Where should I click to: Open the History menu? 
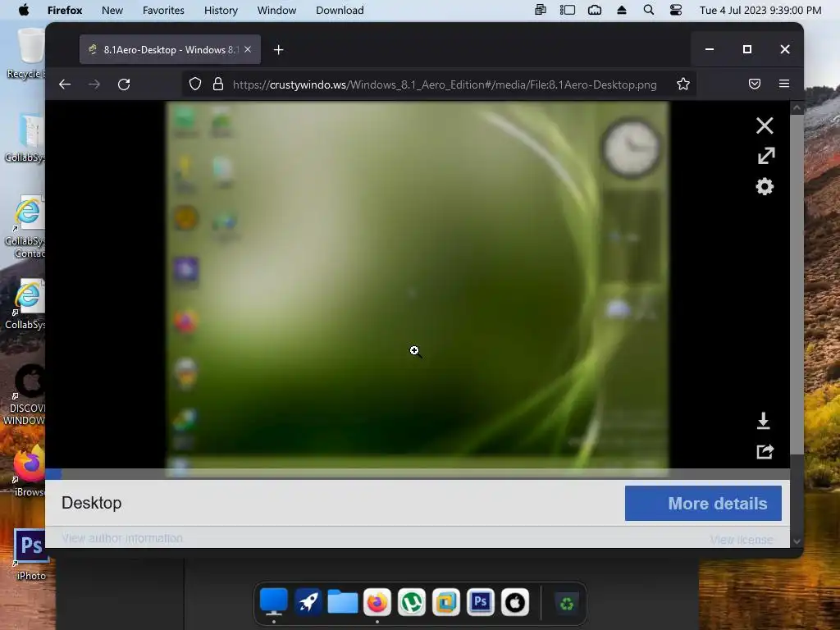coord(221,10)
